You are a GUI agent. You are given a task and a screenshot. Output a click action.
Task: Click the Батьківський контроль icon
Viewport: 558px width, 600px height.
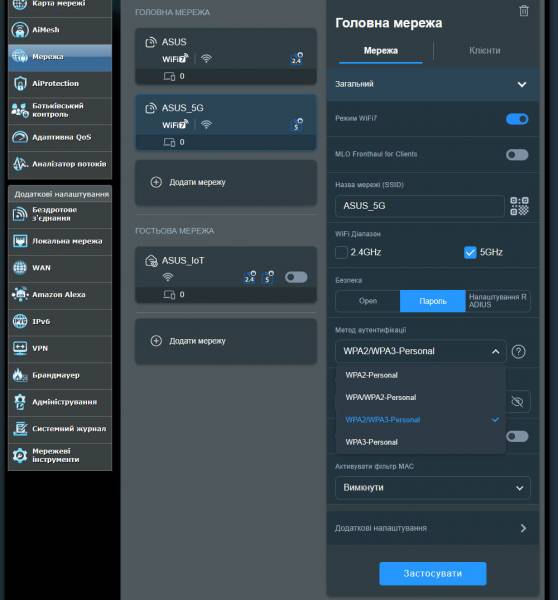coord(20,110)
